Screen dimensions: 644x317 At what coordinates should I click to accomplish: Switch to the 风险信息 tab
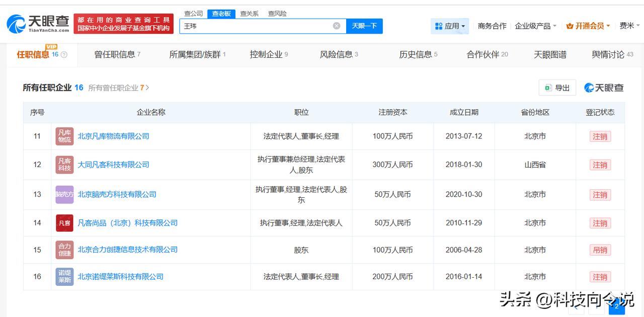(x=339, y=54)
